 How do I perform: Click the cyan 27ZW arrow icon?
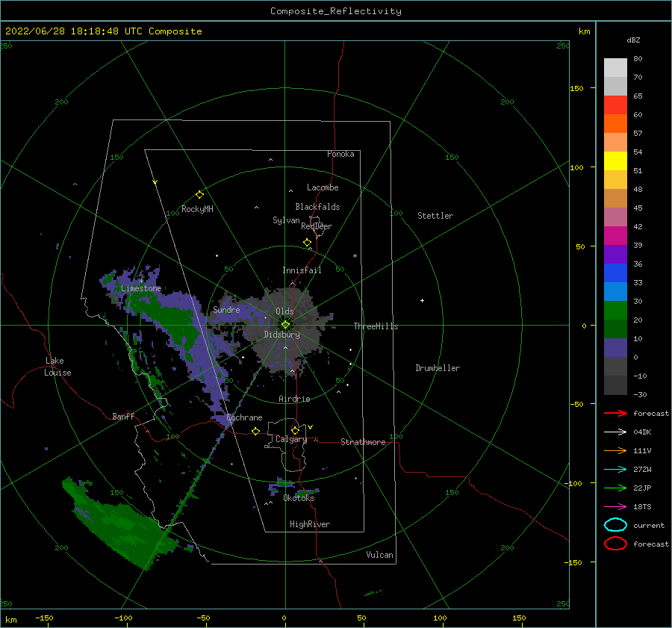tap(615, 470)
